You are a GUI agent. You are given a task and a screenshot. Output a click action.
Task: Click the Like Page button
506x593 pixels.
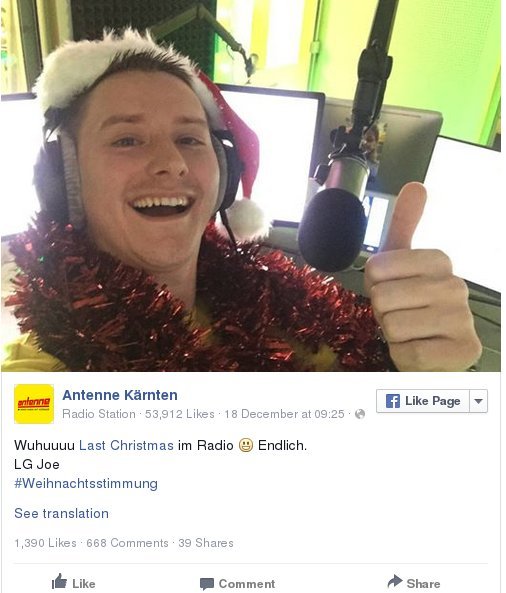tap(423, 401)
